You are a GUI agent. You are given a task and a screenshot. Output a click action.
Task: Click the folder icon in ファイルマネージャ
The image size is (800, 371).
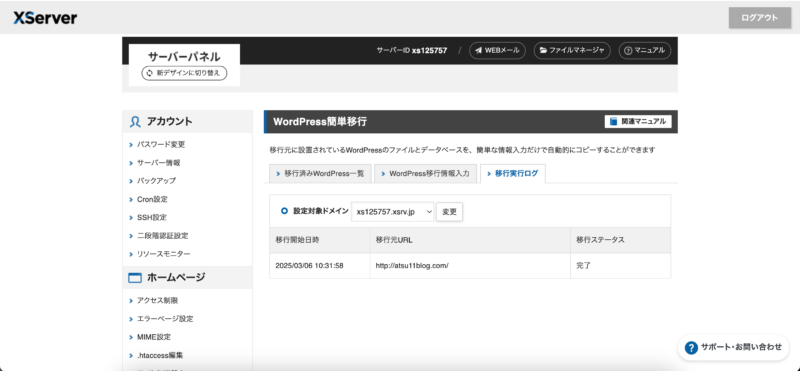(543, 51)
